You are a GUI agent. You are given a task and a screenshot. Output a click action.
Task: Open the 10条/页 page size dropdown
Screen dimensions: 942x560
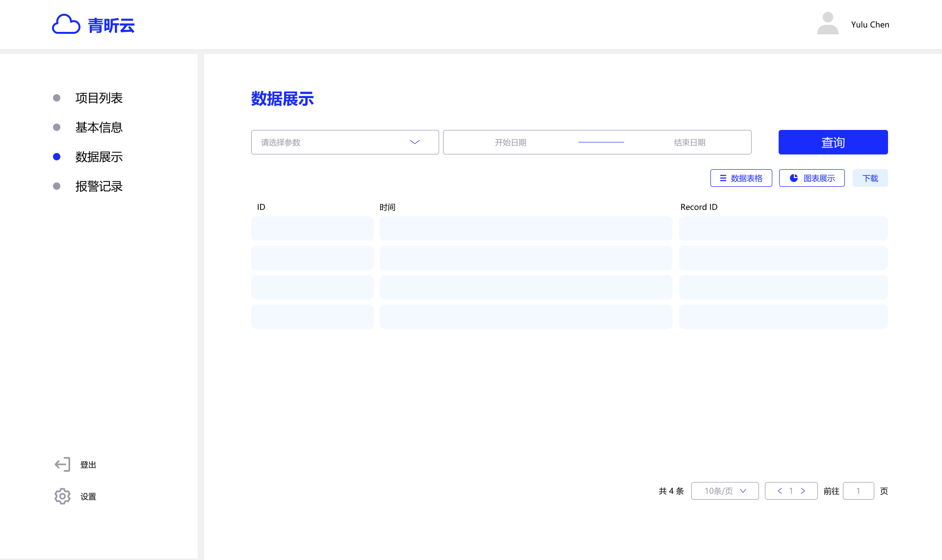pos(725,491)
